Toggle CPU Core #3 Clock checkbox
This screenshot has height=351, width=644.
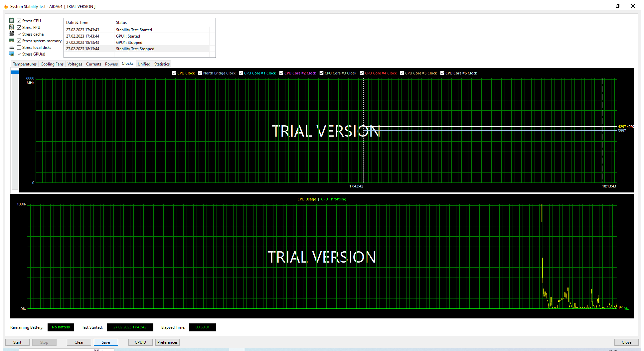[321, 73]
